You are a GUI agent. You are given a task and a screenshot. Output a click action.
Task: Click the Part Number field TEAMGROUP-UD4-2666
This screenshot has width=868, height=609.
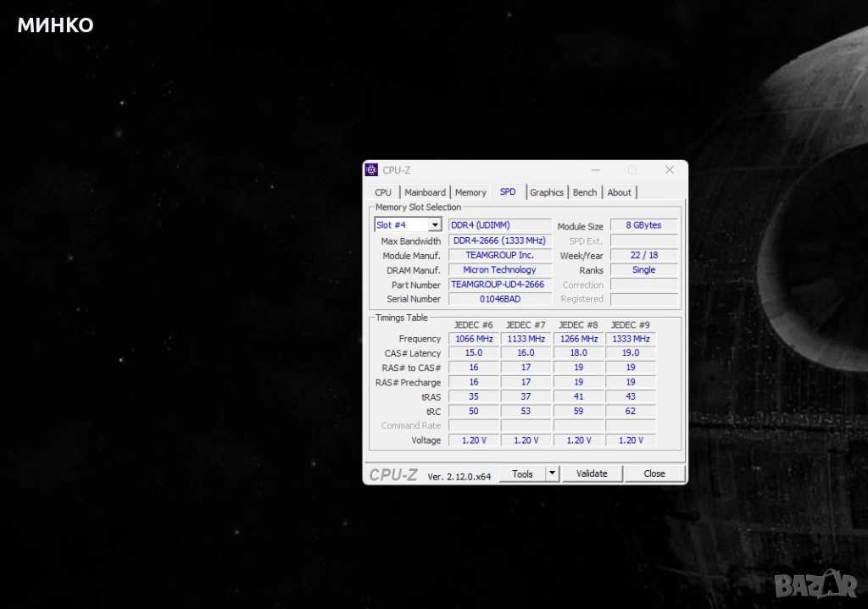499,285
